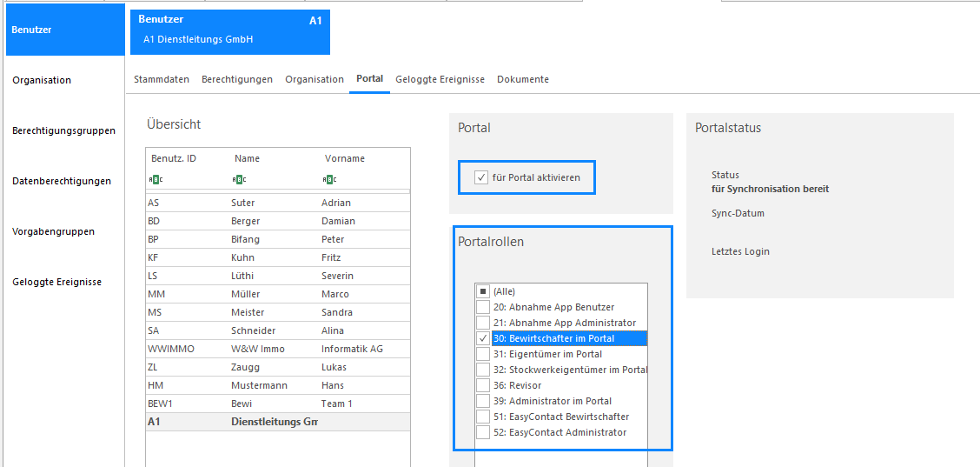The width and height of the screenshot is (980, 467).
Task: Enable 21: Abnahme App Administrator role
Action: pos(482,323)
